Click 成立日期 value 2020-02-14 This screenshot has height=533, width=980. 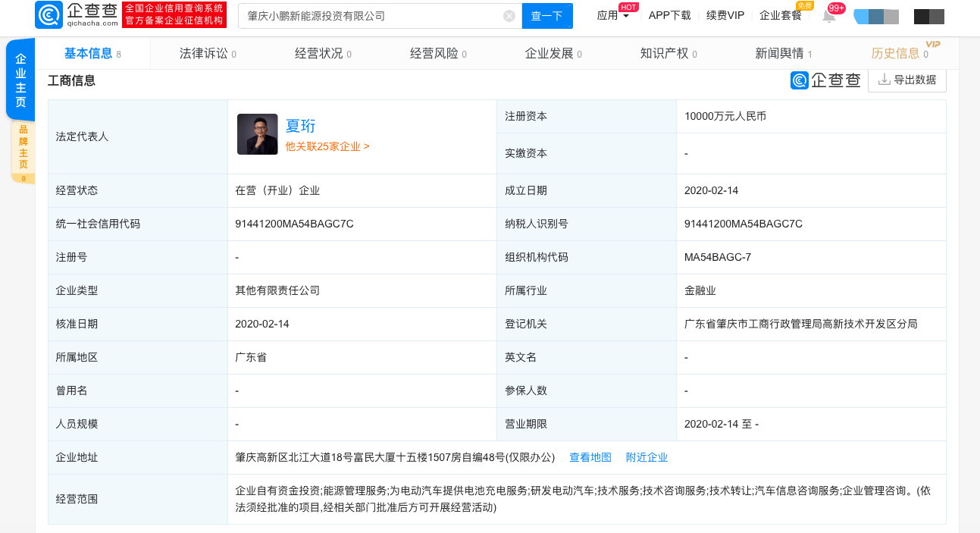point(711,190)
